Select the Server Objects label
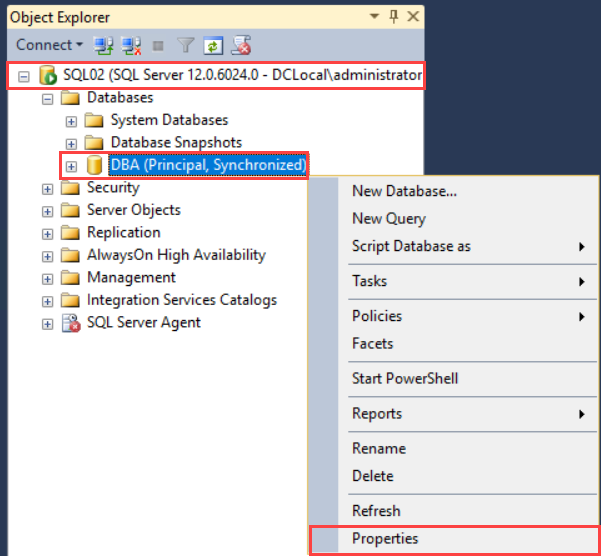601x556 pixels. [133, 210]
